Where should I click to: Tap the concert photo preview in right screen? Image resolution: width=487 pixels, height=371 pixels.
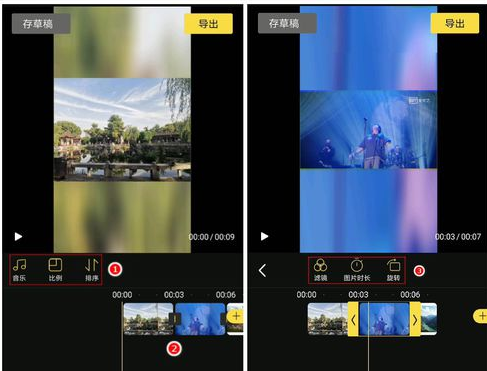[x=368, y=129]
